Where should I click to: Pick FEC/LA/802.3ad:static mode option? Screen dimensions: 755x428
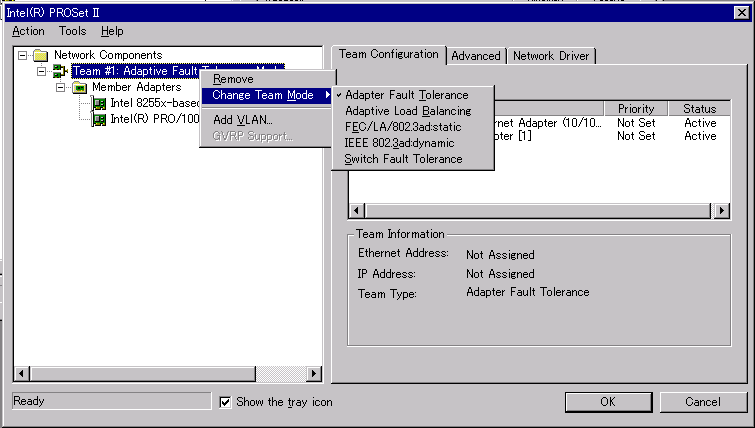pos(403,127)
